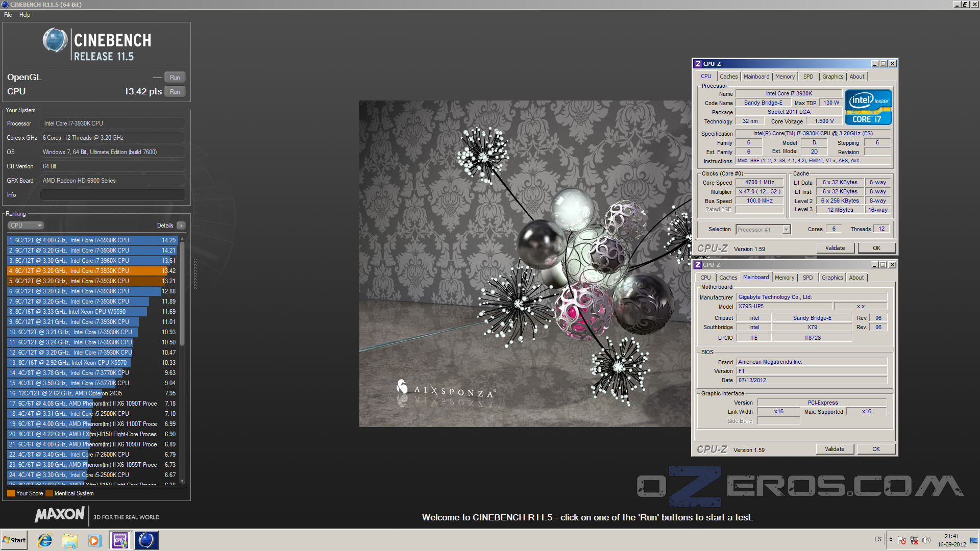The height and width of the screenshot is (551, 980).
Task: Open Caches tab in lower CPU-Z
Action: point(728,278)
